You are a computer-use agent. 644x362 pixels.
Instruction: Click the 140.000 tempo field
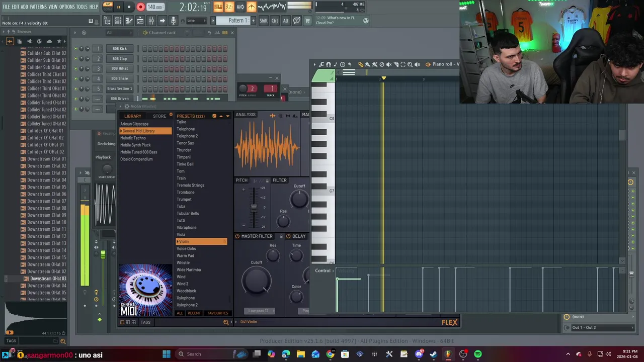tap(155, 7)
